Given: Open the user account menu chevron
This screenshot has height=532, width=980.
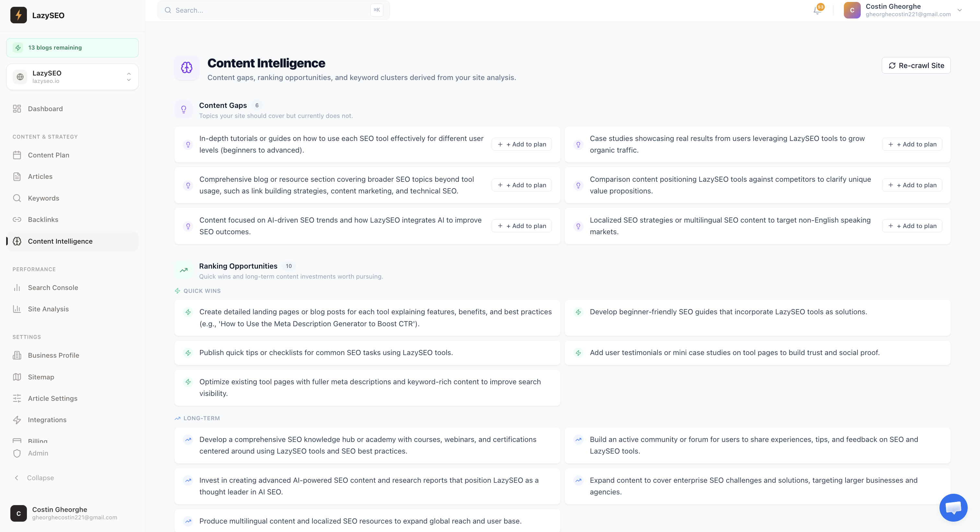Looking at the screenshot, I should [960, 10].
